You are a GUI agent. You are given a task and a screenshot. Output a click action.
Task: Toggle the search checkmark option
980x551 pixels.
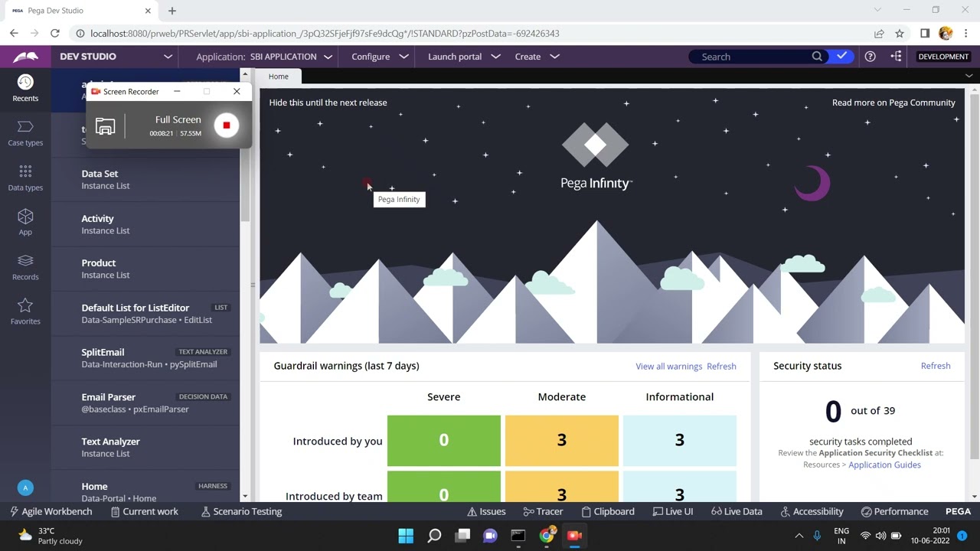(841, 57)
